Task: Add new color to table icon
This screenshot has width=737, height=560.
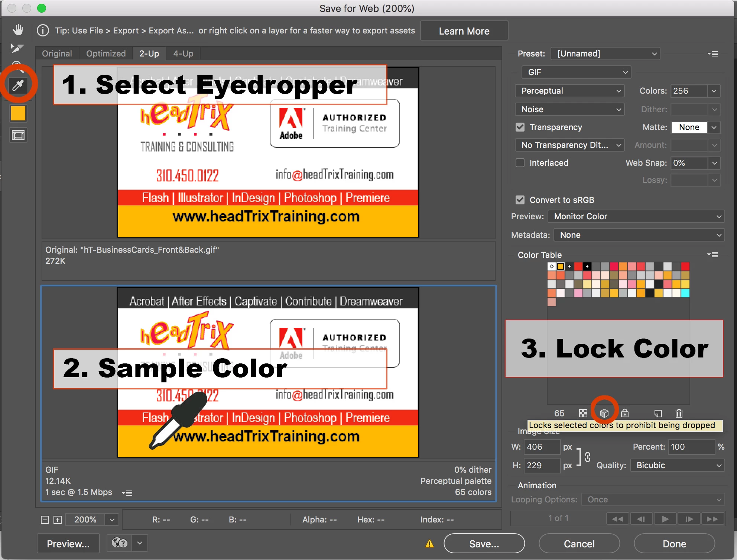Action: coord(658,413)
